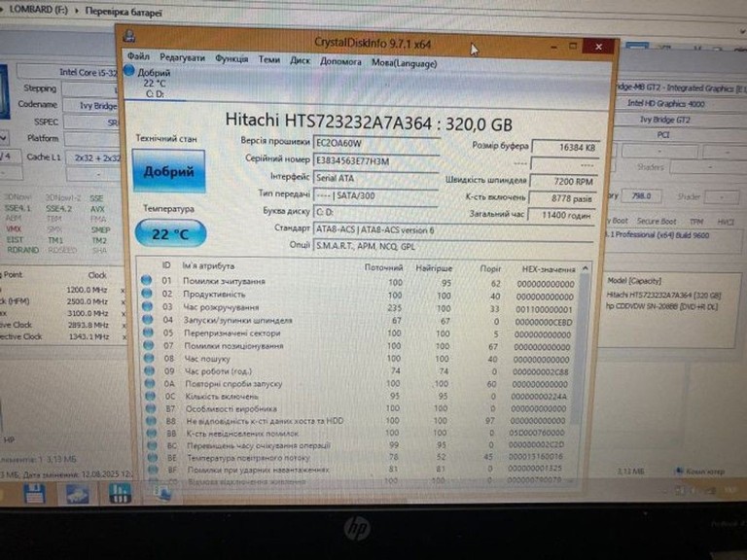Click the 11400 годин total hours field
This screenshot has width=747, height=560.
point(561,215)
